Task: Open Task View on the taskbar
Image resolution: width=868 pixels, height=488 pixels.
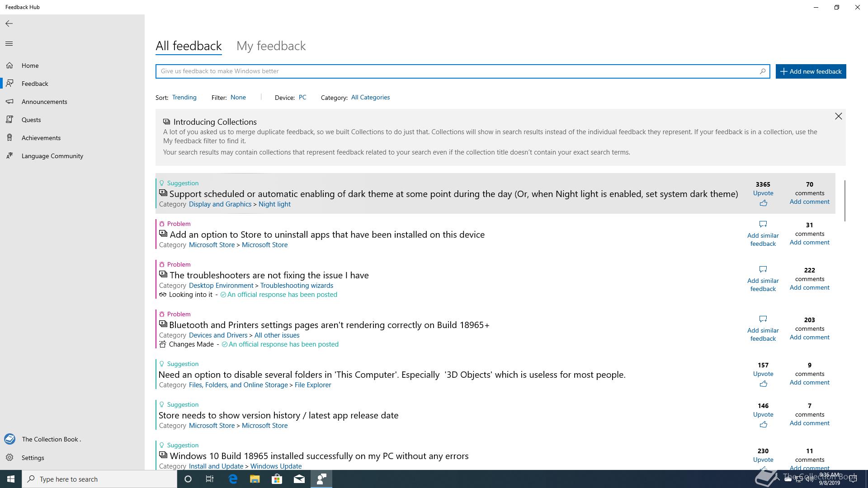Action: coord(210,479)
